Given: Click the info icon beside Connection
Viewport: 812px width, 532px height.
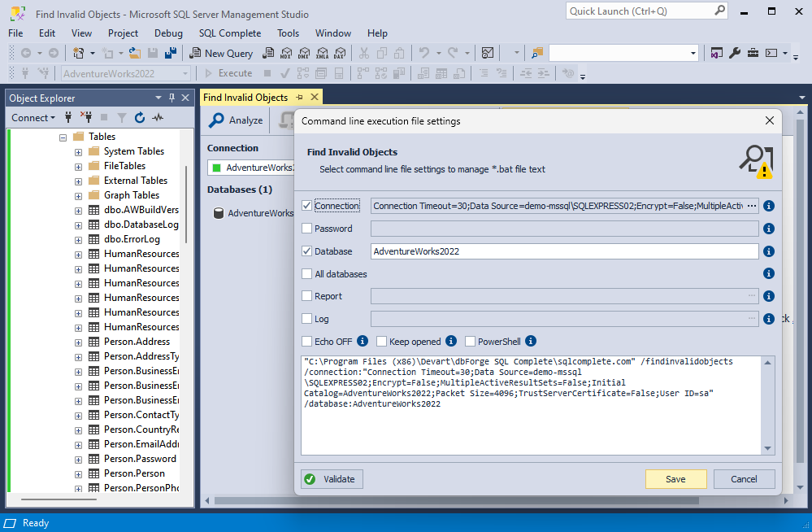Looking at the screenshot, I should click(768, 205).
